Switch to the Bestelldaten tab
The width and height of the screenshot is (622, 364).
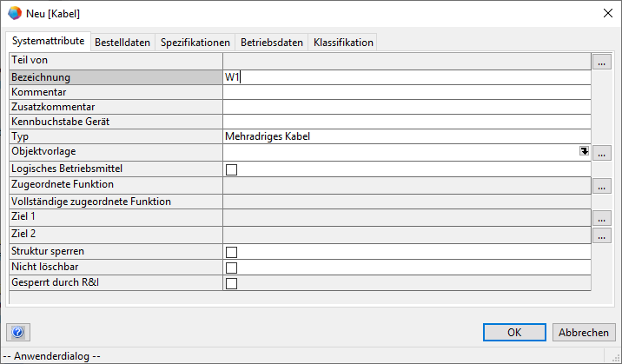coord(122,43)
